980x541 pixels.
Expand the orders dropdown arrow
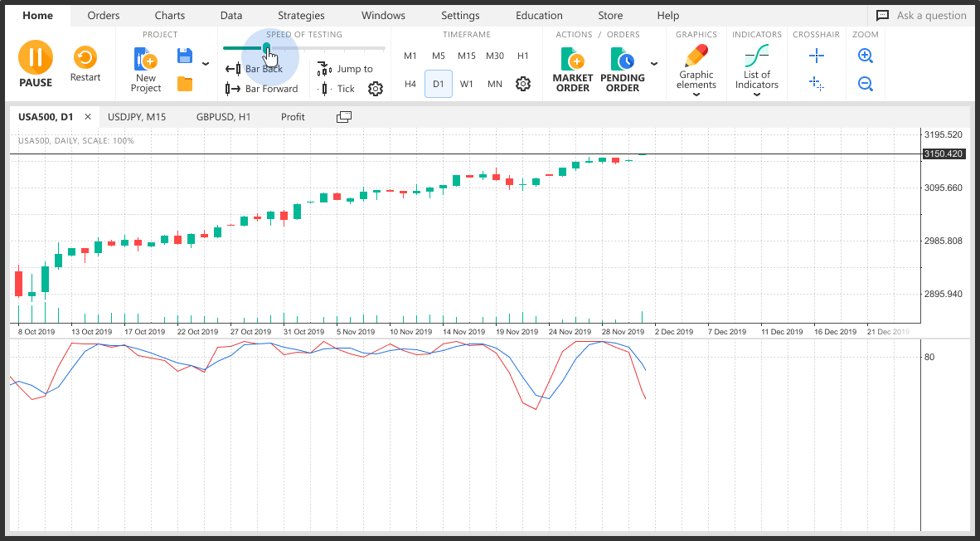654,64
